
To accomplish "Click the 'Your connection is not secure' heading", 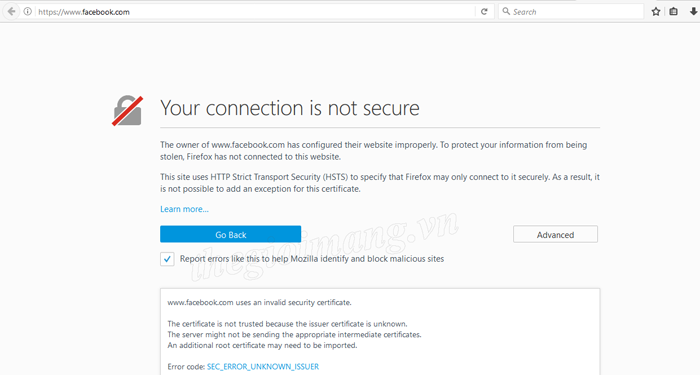I will pos(290,108).
